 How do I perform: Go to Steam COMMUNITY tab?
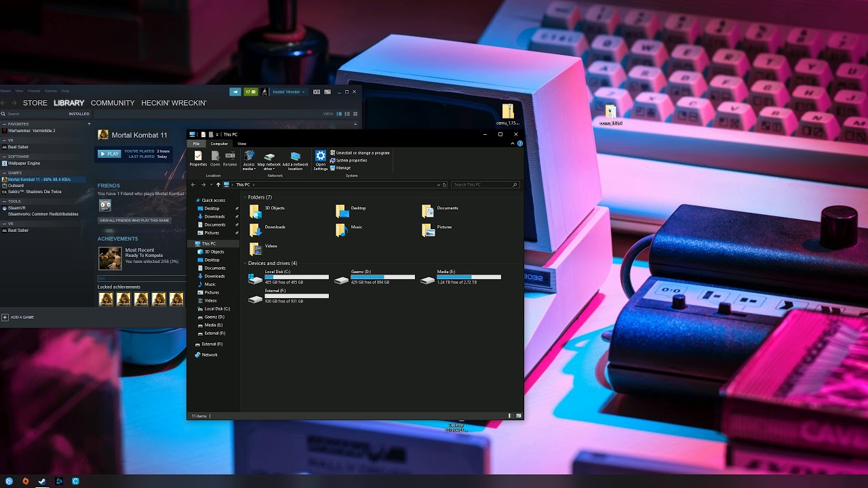113,103
